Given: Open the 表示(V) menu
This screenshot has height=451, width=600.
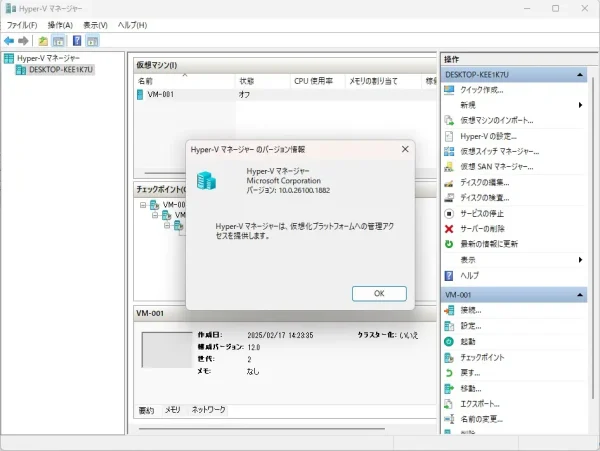Looking at the screenshot, I should [95, 25].
